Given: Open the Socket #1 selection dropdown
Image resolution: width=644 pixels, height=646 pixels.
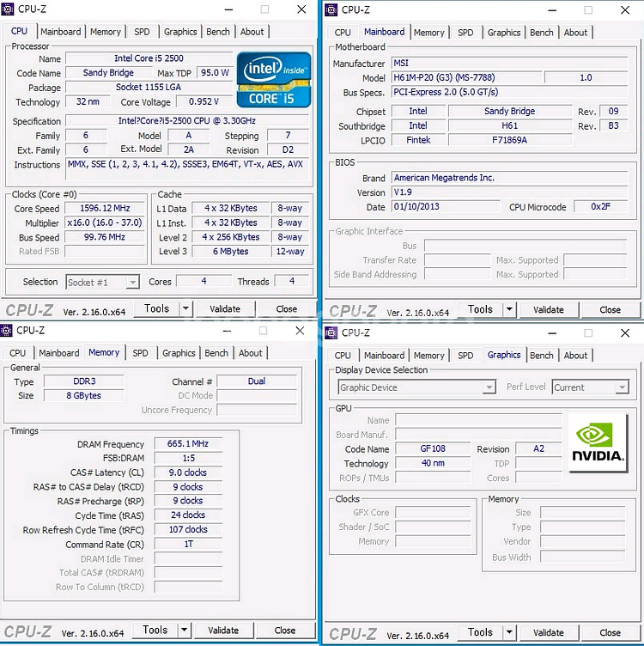Looking at the screenshot, I should tap(131, 282).
